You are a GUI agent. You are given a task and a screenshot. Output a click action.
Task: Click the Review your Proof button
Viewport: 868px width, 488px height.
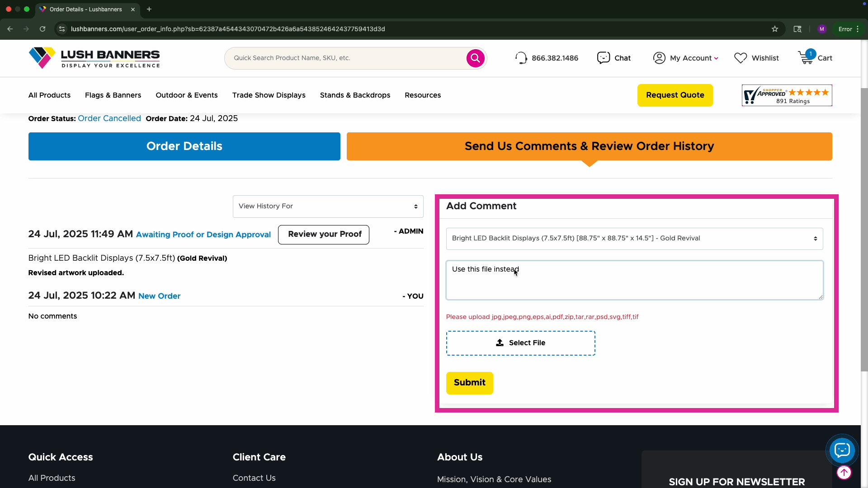point(324,235)
